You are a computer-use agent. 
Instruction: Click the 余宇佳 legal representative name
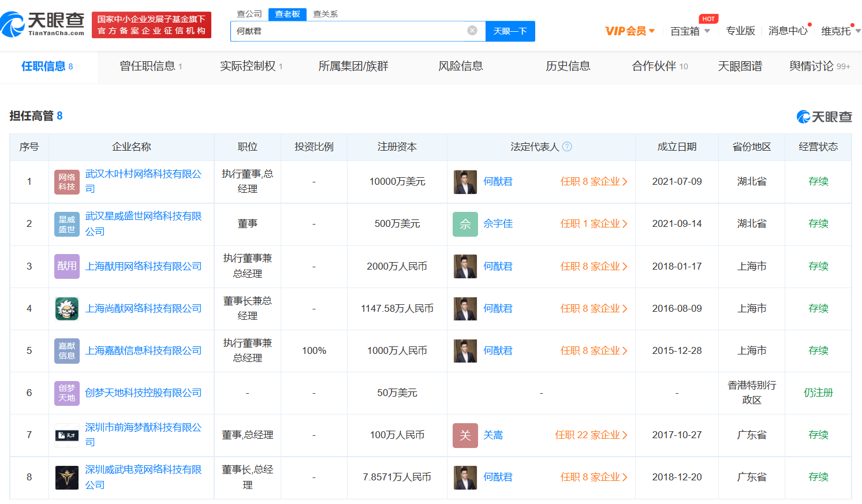click(498, 223)
